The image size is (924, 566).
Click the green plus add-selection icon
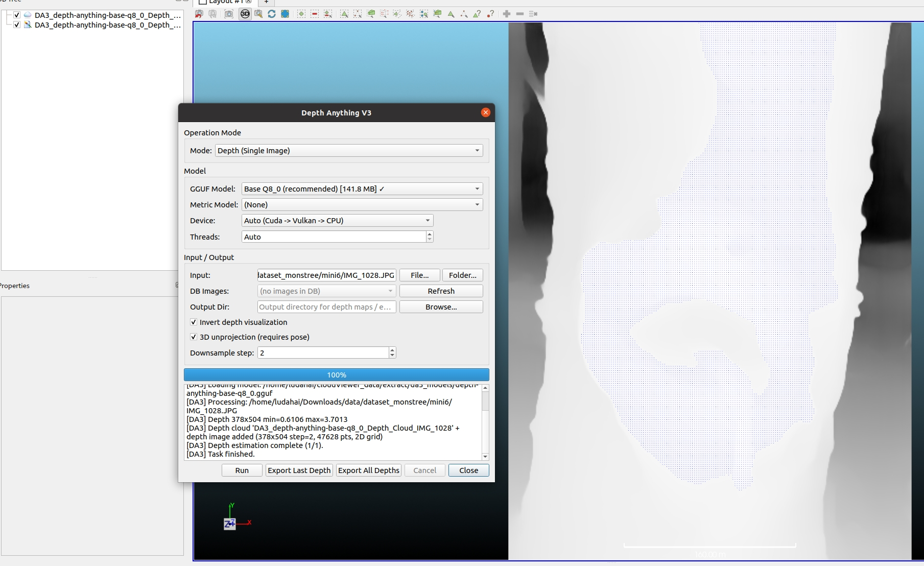(x=301, y=14)
